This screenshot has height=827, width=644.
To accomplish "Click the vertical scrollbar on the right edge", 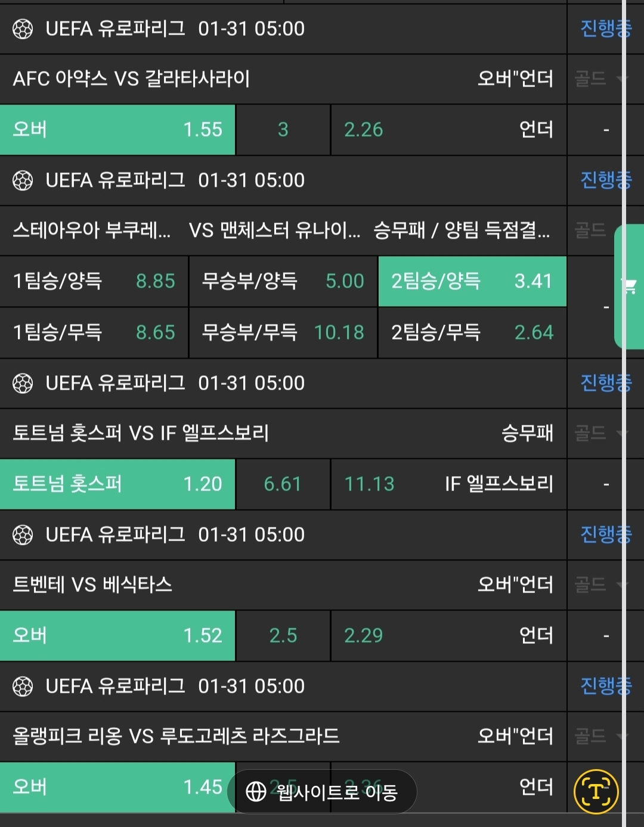I will click(624, 418).
